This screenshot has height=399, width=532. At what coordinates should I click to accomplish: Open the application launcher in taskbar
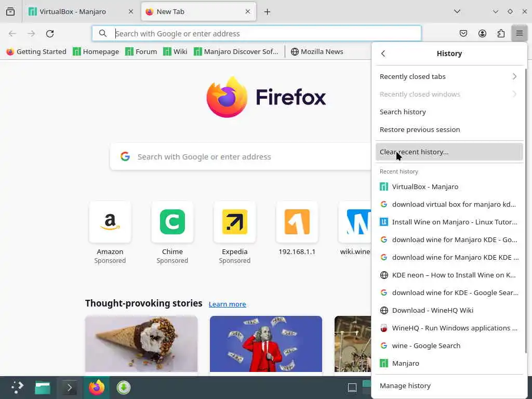coord(17,388)
